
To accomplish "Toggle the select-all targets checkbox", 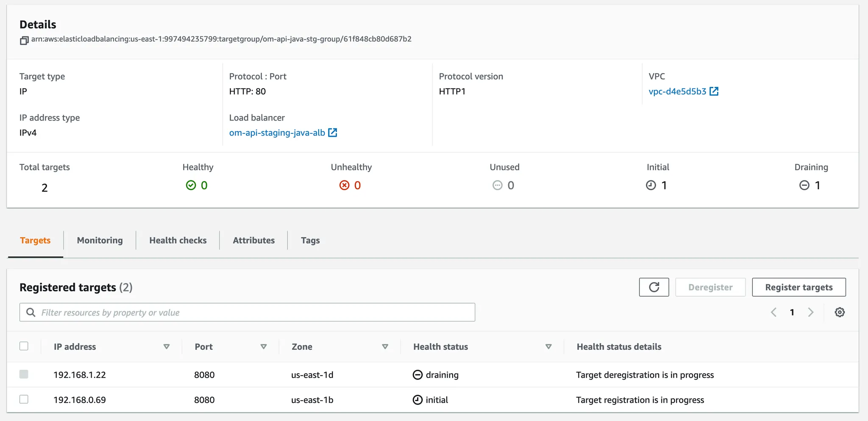I will [x=24, y=346].
